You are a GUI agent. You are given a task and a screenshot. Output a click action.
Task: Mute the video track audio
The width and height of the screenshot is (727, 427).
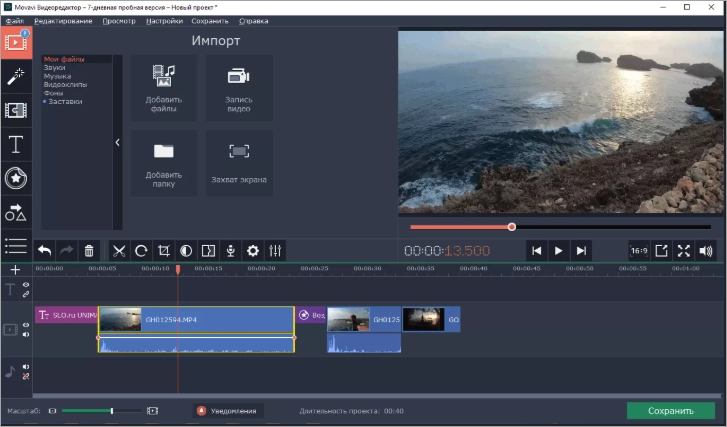tap(26, 334)
